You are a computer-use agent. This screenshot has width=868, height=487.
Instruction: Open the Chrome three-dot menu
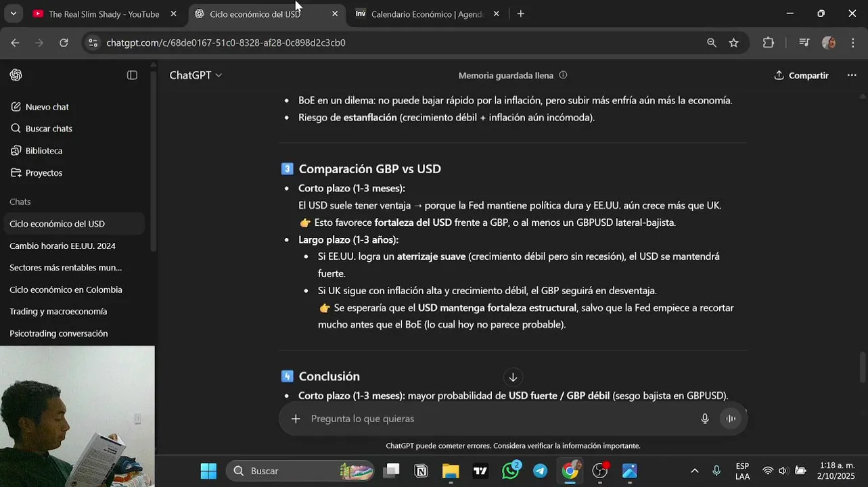(x=852, y=43)
